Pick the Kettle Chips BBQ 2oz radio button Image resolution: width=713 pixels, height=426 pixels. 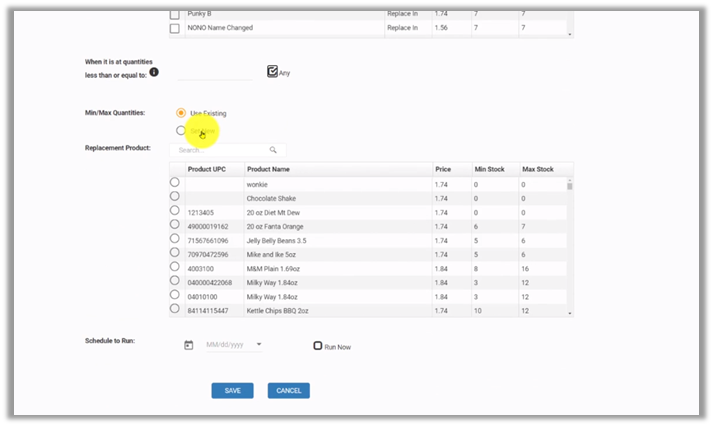pos(175,309)
